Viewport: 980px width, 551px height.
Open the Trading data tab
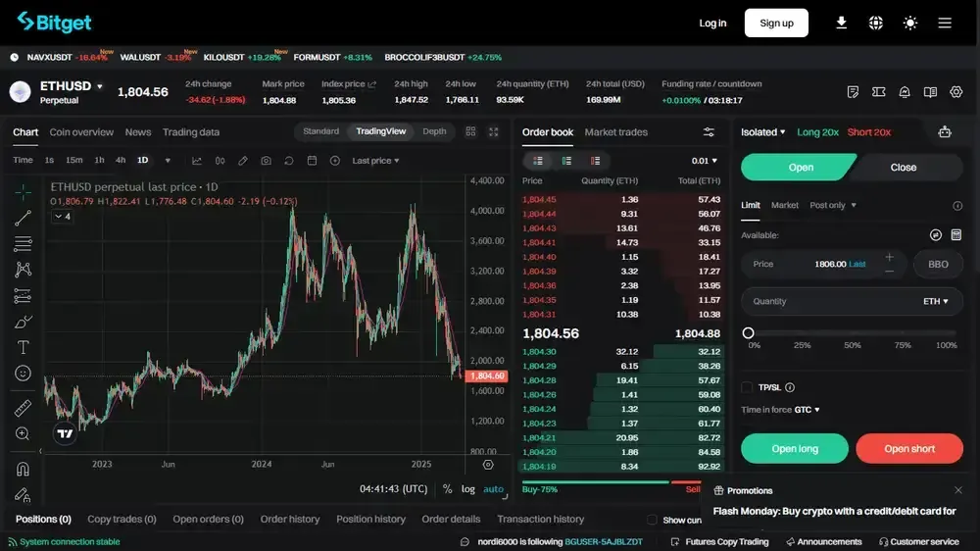[x=191, y=132]
